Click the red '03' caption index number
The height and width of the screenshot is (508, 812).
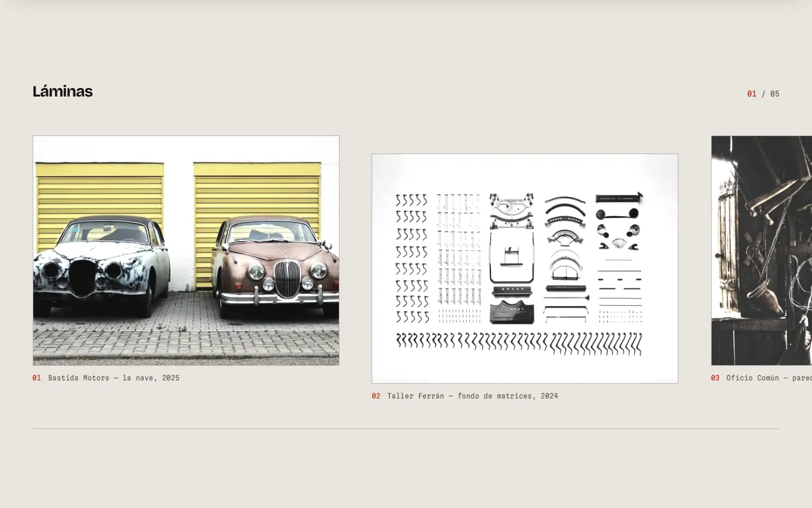(x=716, y=378)
